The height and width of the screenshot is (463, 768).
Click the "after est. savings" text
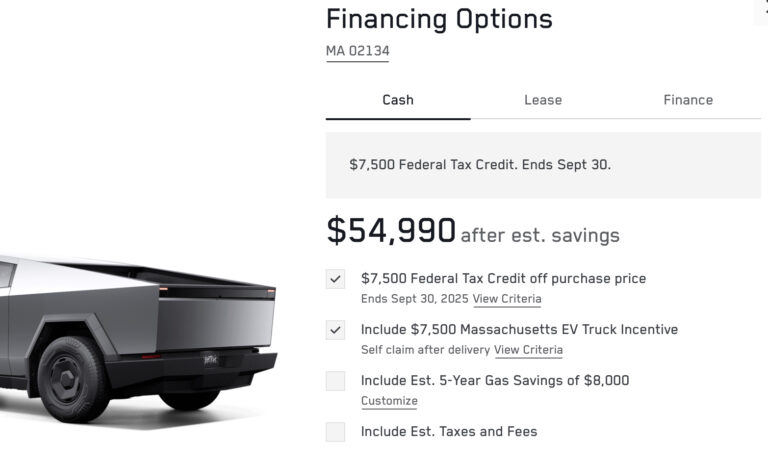click(540, 236)
